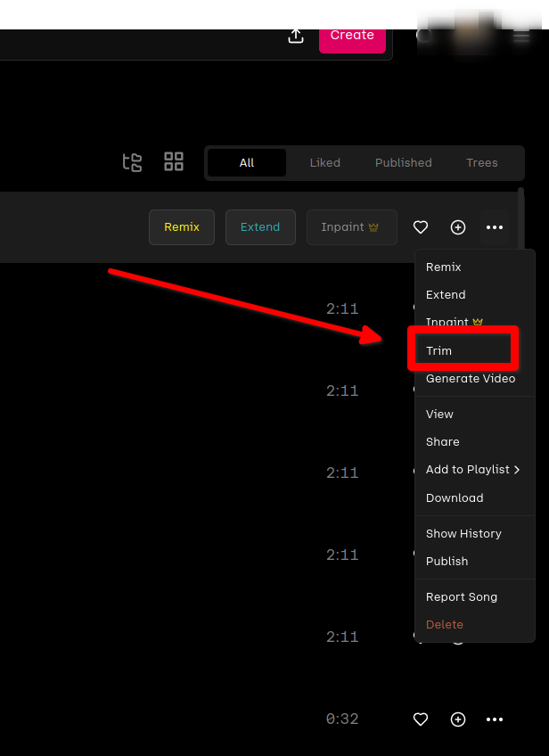
Task: Select the Liked tab
Action: tap(325, 163)
